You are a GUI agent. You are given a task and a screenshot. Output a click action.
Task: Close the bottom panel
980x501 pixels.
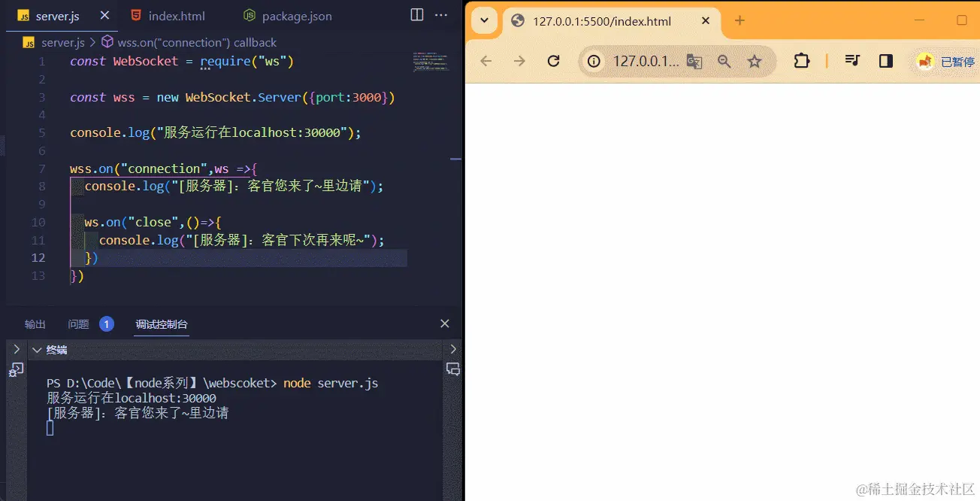(x=445, y=323)
